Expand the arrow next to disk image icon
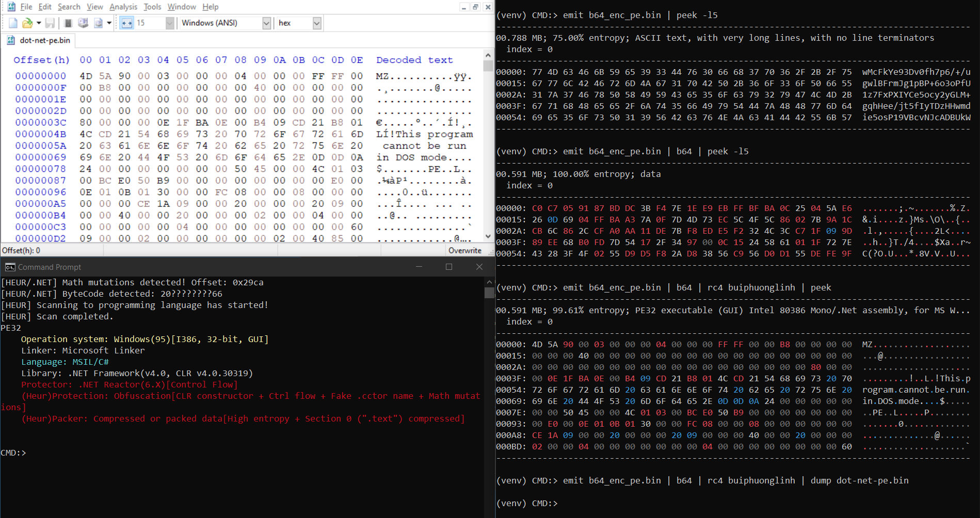980x518 pixels. click(109, 23)
